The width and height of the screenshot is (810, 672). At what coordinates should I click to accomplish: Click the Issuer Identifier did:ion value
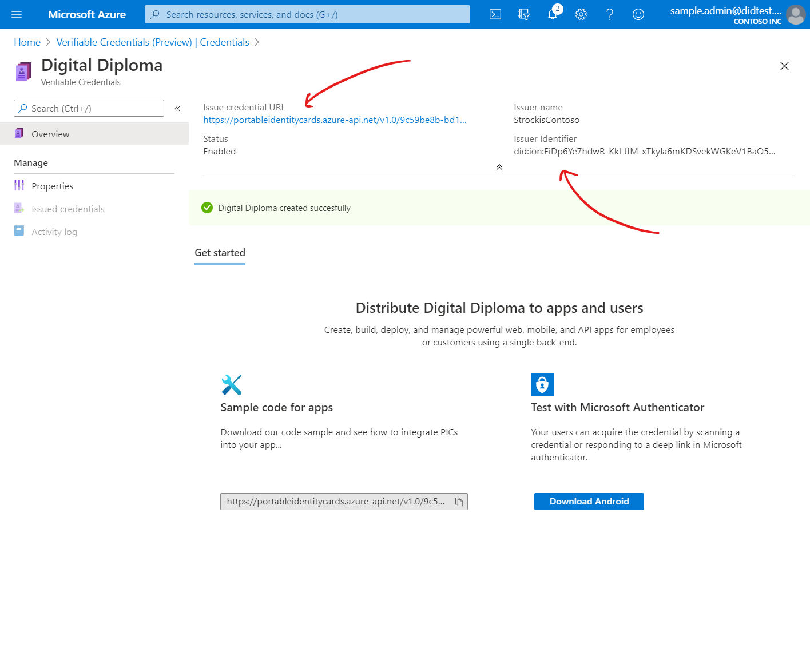[645, 152]
